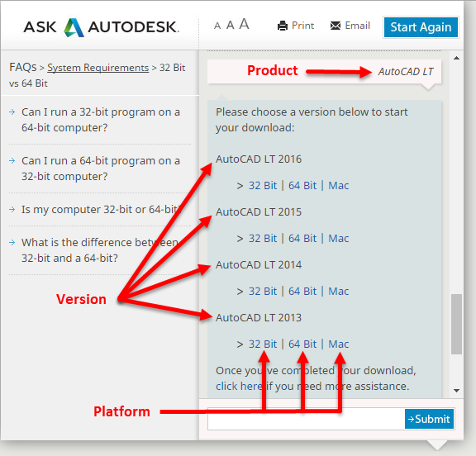Click the chat scrollbar down arrow
The height and width of the screenshot is (456, 476).
click(456, 391)
